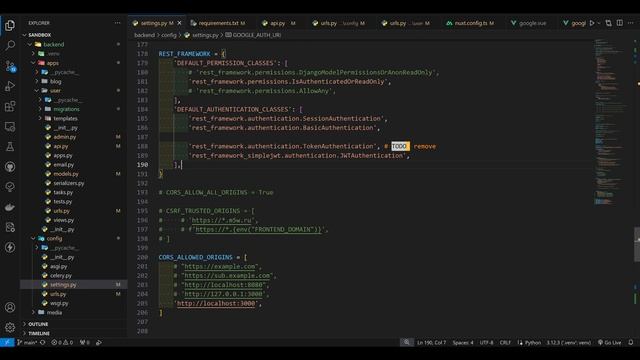Open notifications bell in status bar
Viewport: 640px width, 360px height.
coord(631,342)
